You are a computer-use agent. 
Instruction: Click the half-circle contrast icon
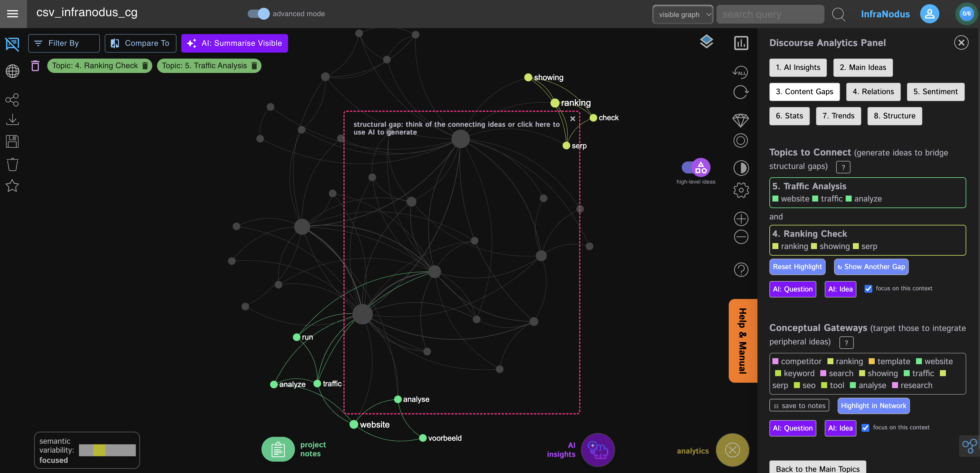[741, 168]
